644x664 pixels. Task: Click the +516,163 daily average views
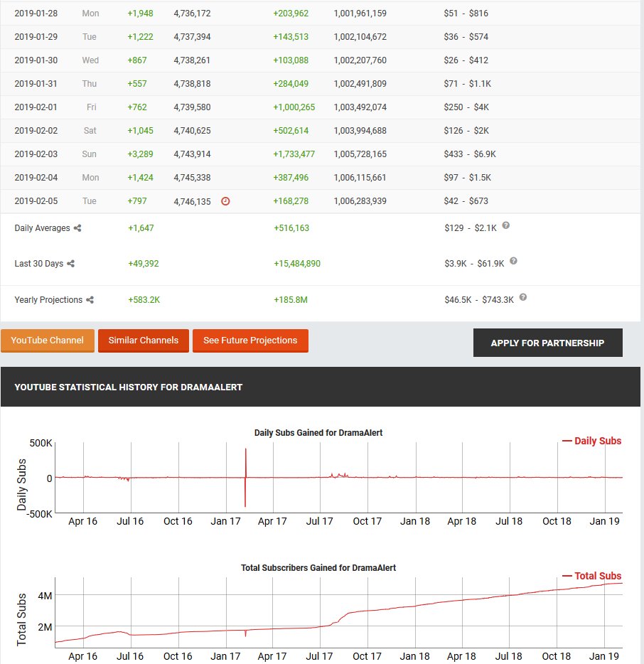click(291, 228)
